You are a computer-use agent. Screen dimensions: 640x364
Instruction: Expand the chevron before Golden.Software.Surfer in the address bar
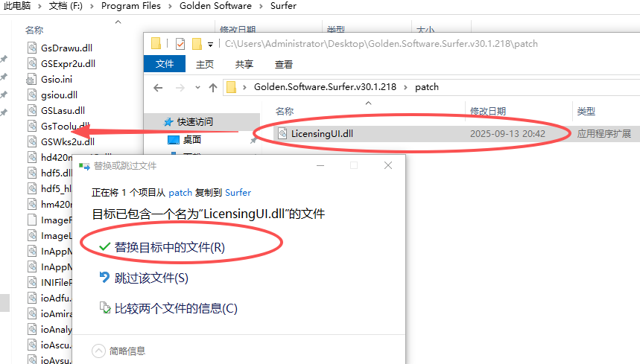tap(244, 87)
